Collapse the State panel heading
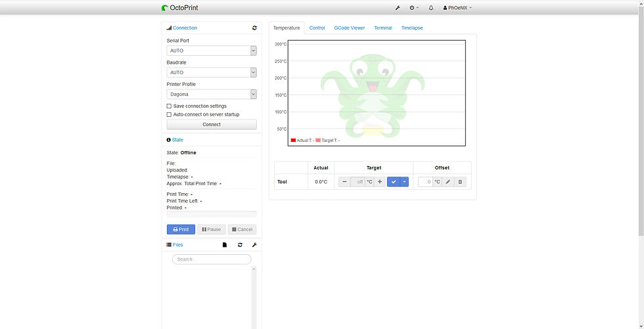This screenshot has width=644, height=329. point(175,140)
